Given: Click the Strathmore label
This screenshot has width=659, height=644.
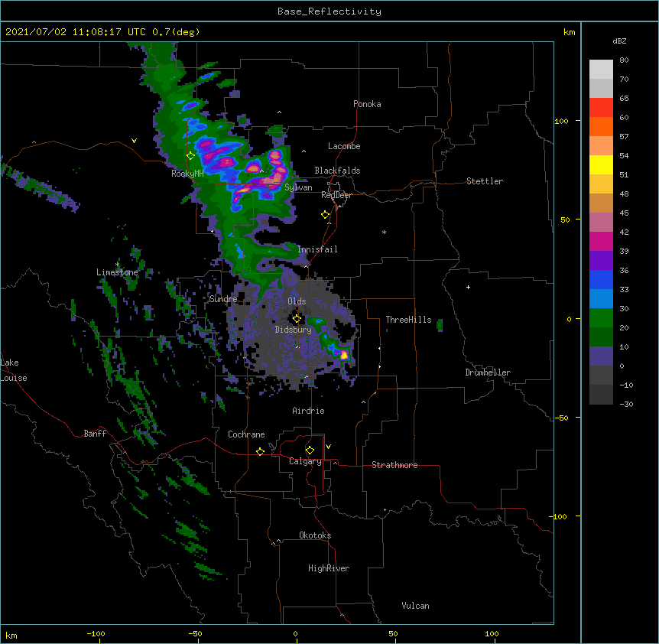Looking at the screenshot, I should 394,465.
